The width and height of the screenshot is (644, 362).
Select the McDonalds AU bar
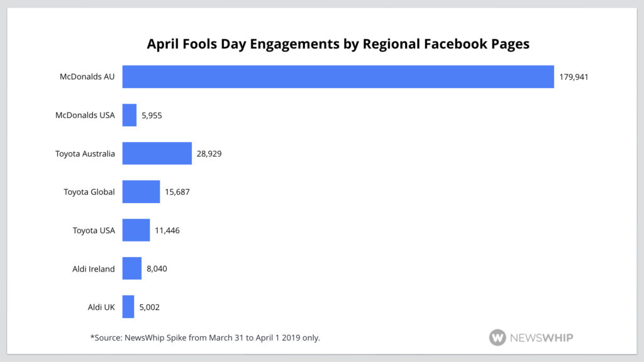[x=338, y=77]
